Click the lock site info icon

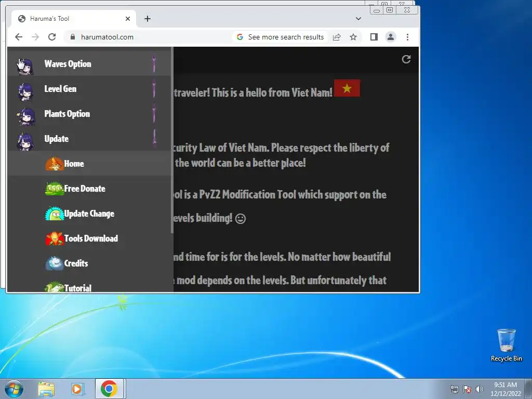pyautogui.click(x=72, y=37)
